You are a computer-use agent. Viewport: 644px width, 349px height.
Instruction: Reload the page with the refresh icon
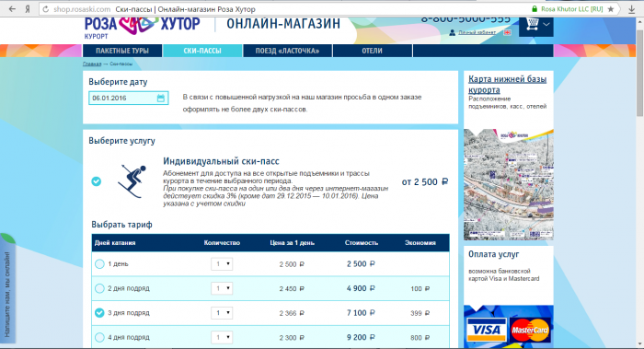point(46,9)
